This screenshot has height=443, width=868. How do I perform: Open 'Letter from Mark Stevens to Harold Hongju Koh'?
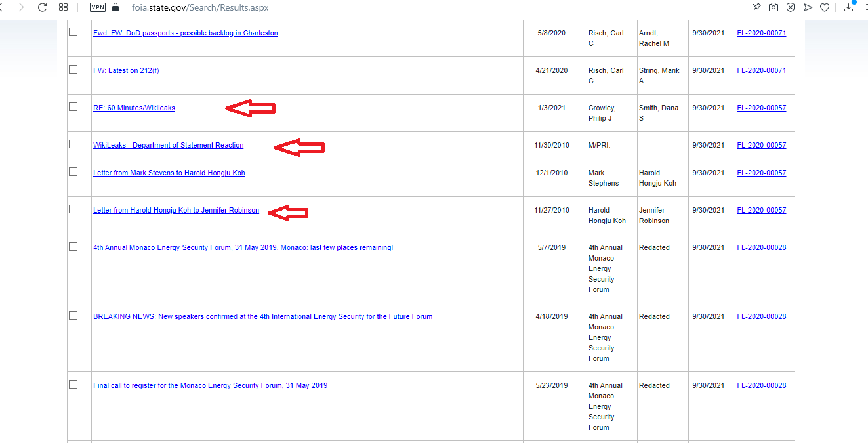tap(169, 173)
